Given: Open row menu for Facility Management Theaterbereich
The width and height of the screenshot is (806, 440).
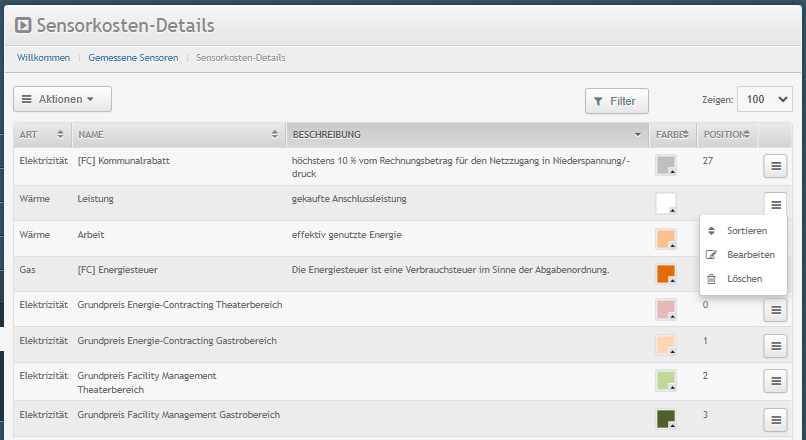Looking at the screenshot, I should (x=775, y=381).
